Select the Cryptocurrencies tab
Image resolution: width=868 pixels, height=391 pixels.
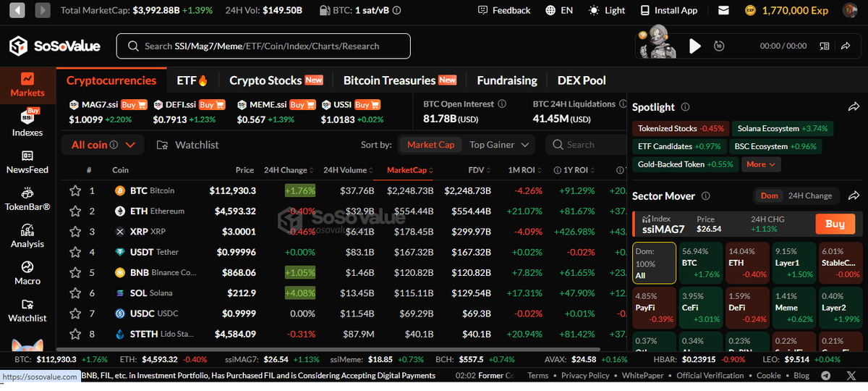click(111, 80)
